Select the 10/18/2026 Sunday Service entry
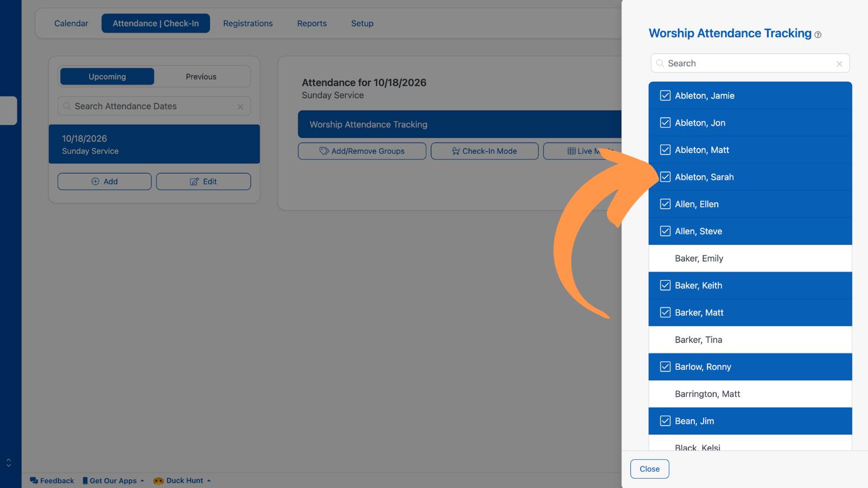The height and width of the screenshot is (488, 868). (x=154, y=144)
